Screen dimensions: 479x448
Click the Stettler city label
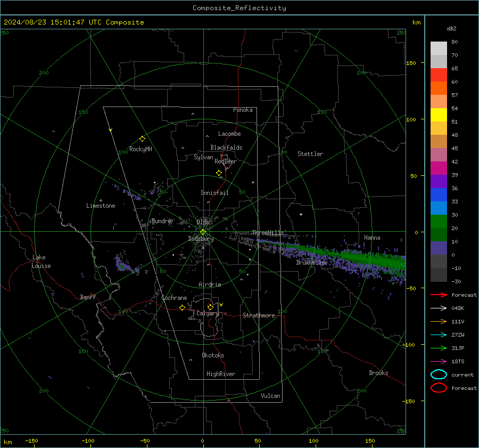310,154
